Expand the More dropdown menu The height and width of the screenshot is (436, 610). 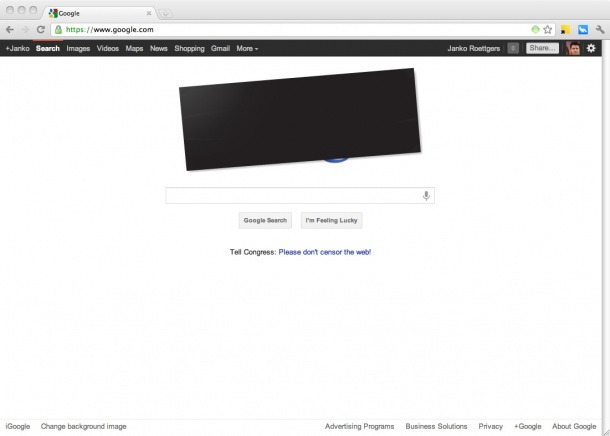(247, 49)
